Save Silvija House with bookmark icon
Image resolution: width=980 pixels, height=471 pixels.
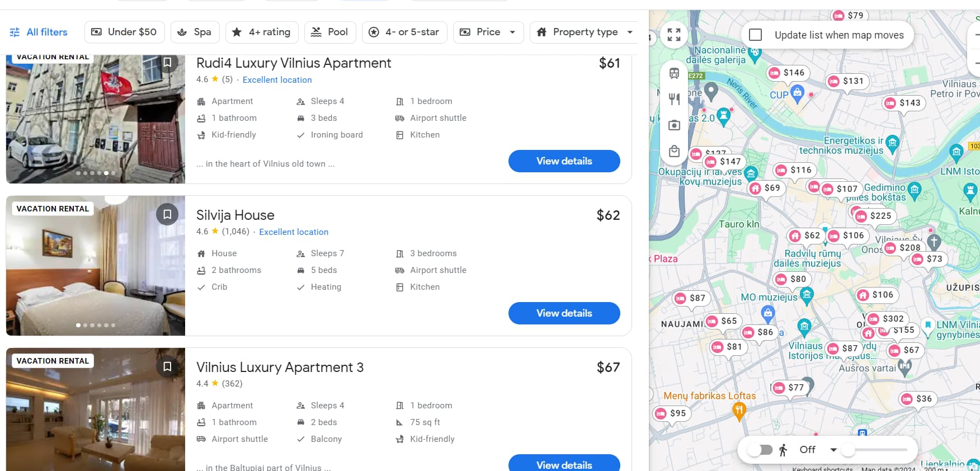(167, 214)
